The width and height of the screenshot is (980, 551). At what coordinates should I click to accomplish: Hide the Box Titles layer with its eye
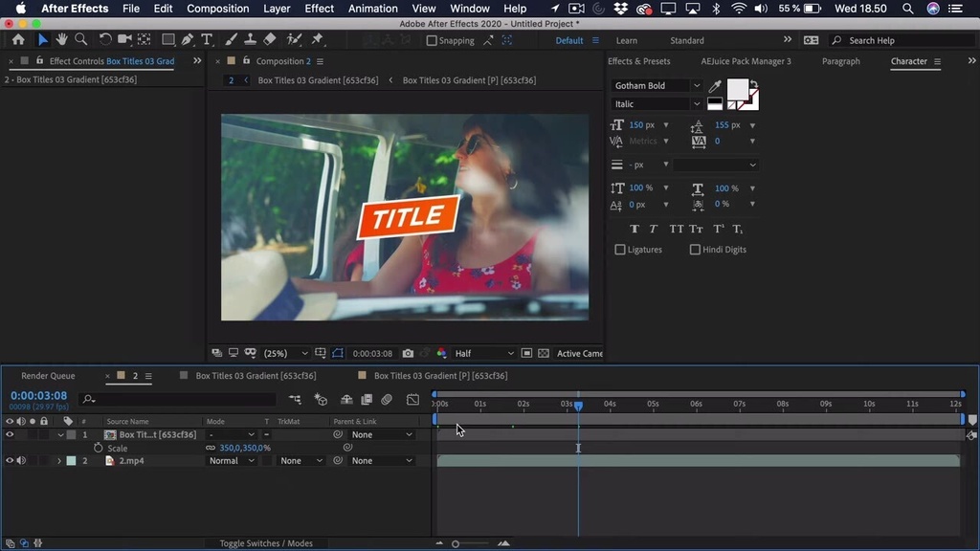(10, 434)
